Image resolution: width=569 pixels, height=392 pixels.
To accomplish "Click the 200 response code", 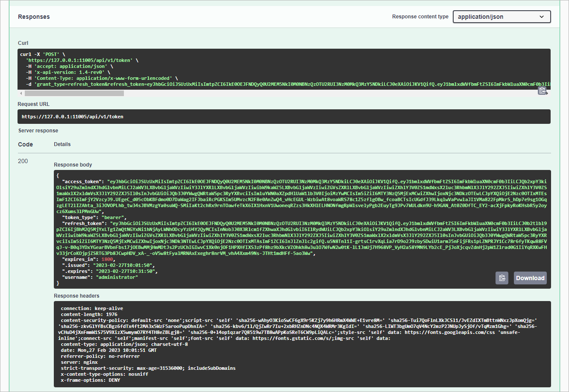I will tap(23, 161).
